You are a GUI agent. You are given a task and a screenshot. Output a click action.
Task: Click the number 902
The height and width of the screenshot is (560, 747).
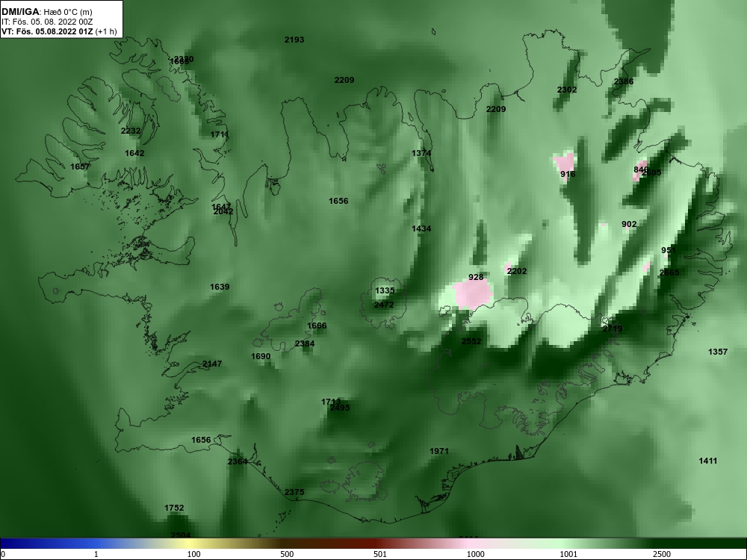[629, 224]
